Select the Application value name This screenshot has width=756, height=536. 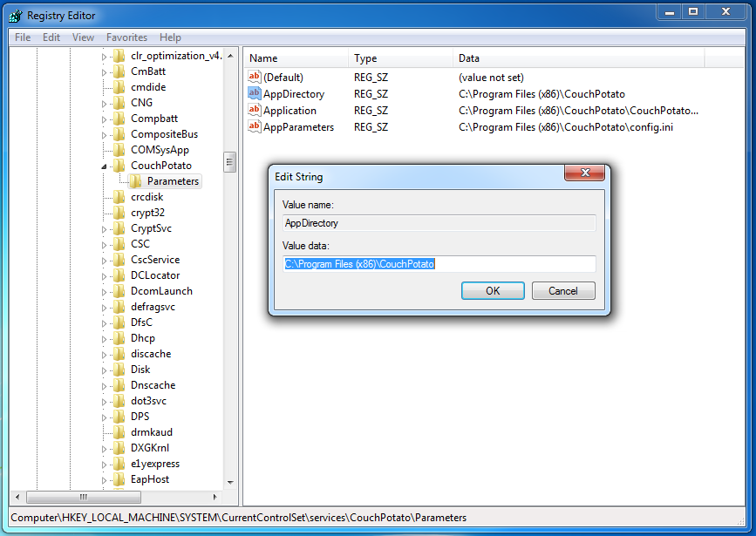(289, 111)
